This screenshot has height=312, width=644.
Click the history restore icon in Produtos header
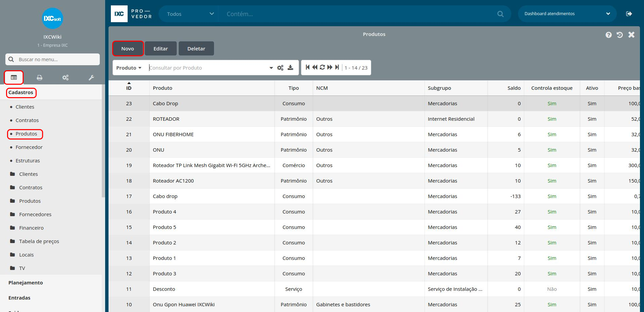point(620,35)
